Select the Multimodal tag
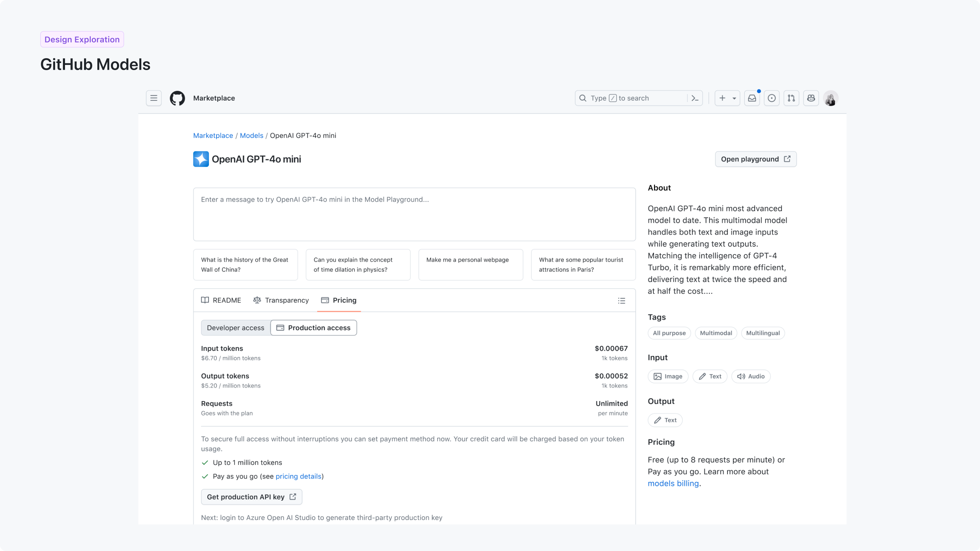The height and width of the screenshot is (551, 980). [716, 333]
